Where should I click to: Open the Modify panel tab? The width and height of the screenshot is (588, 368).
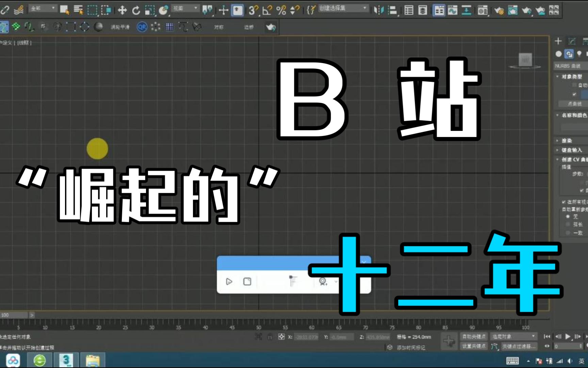tap(572, 41)
